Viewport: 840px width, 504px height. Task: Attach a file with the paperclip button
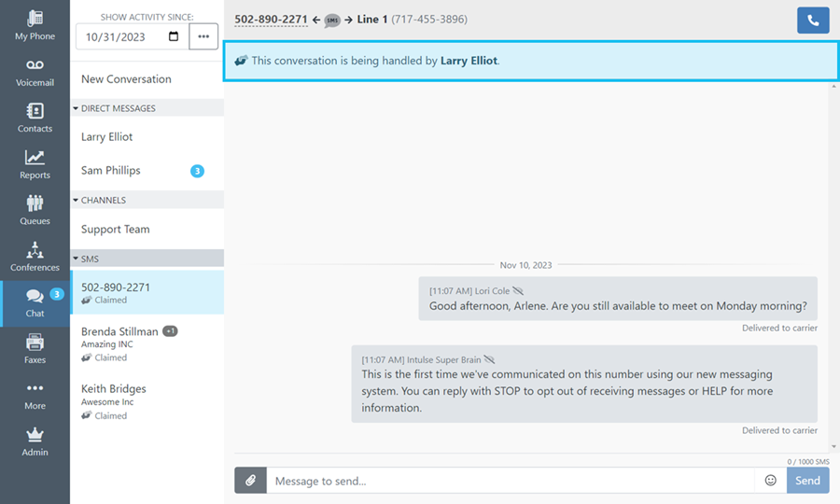click(x=250, y=481)
